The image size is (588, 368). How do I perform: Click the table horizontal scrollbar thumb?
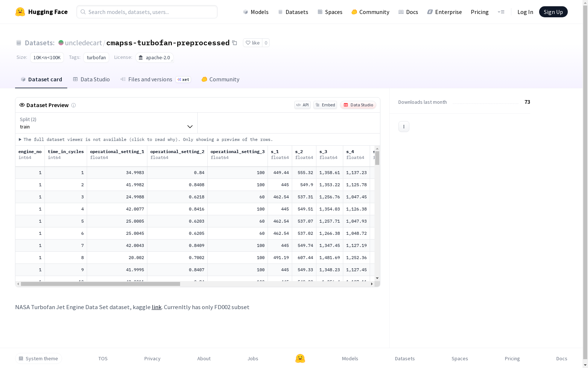pos(100,284)
